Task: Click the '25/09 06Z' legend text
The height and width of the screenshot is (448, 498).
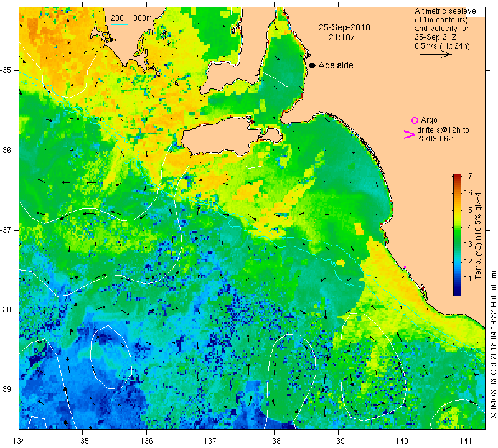Action: click(435, 139)
